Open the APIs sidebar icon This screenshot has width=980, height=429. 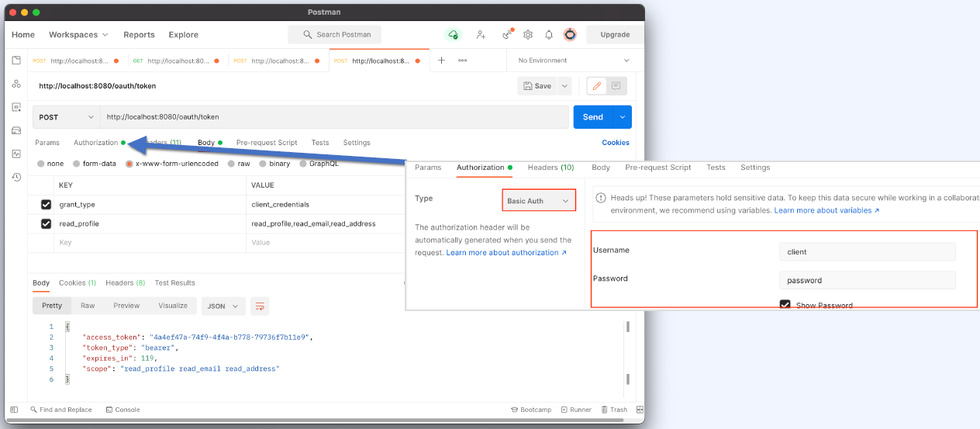click(16, 84)
